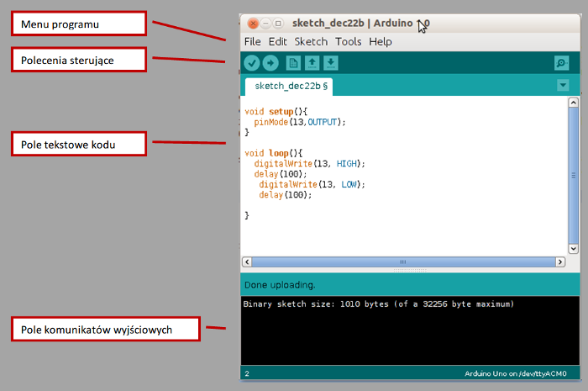The height and width of the screenshot is (391, 588).
Task: Open the Tools menu
Action: (x=348, y=42)
